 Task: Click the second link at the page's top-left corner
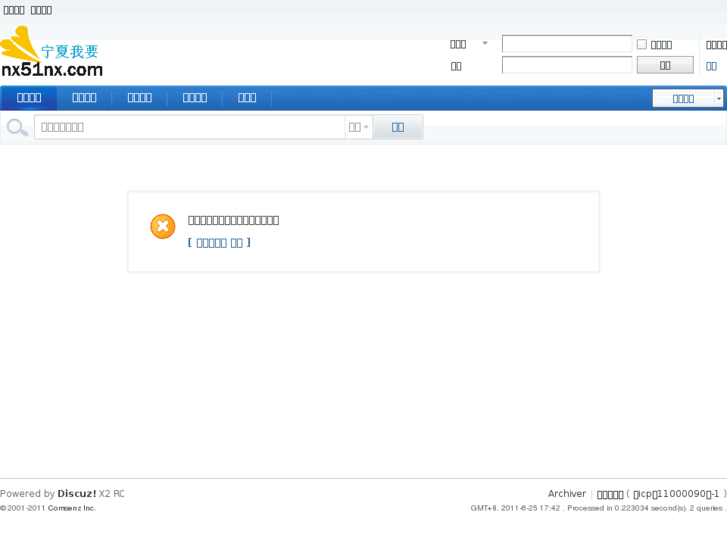pos(41,10)
